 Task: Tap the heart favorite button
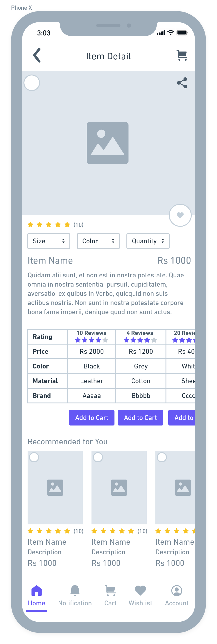coord(180,215)
